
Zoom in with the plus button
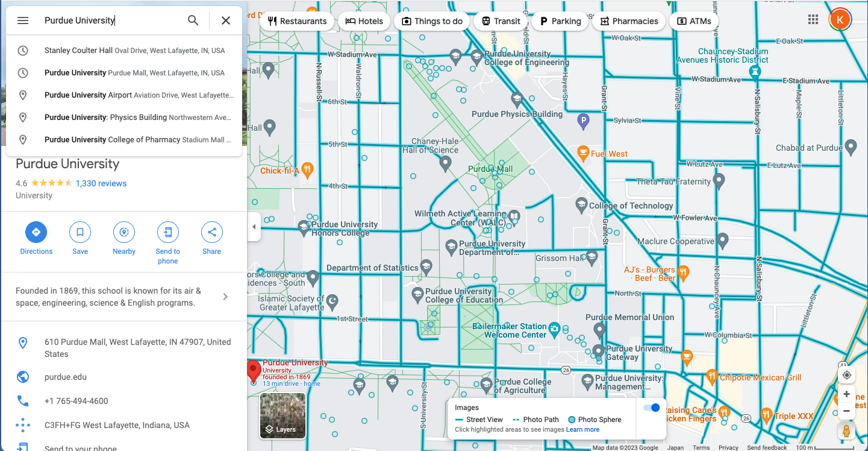click(x=846, y=394)
